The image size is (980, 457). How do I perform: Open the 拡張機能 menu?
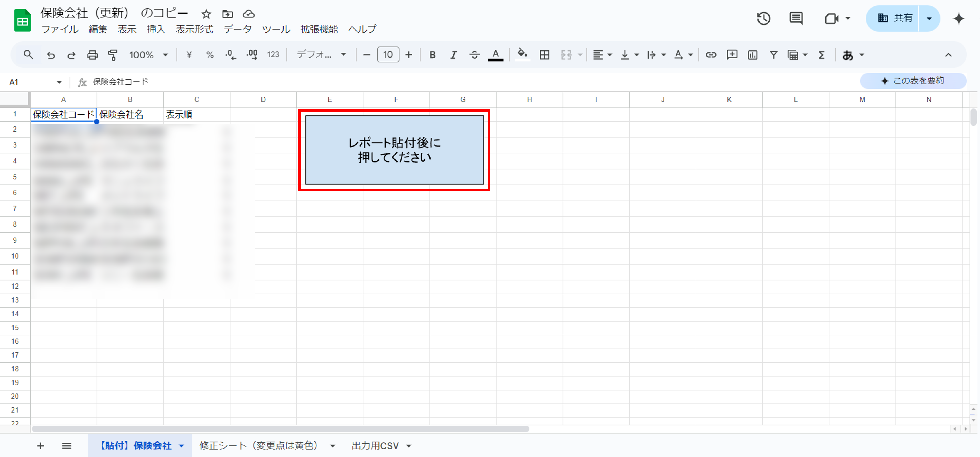click(319, 29)
